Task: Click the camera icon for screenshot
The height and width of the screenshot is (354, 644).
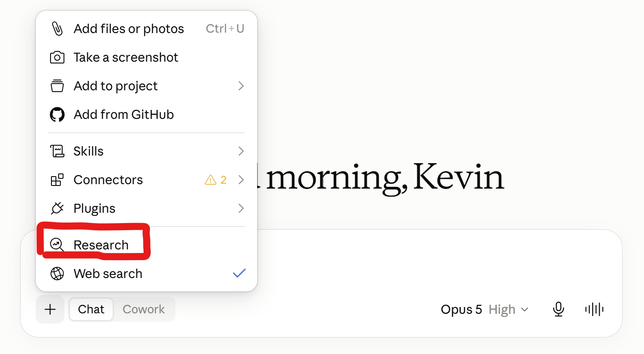Action: click(x=57, y=57)
